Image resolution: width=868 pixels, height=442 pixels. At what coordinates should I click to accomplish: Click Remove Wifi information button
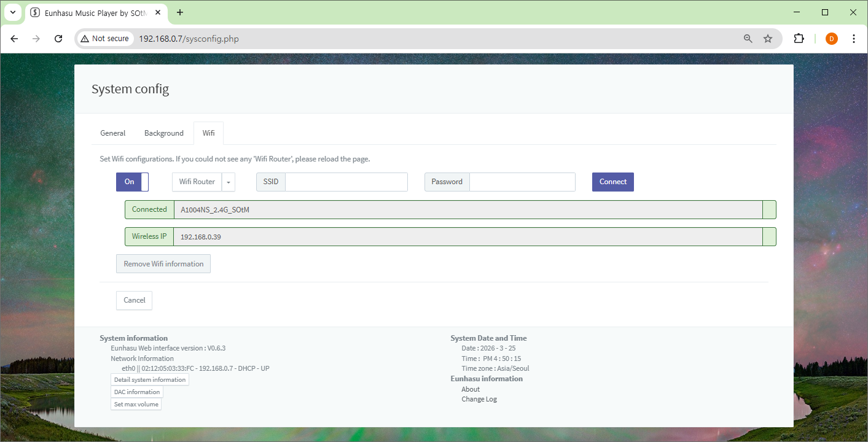(x=163, y=264)
